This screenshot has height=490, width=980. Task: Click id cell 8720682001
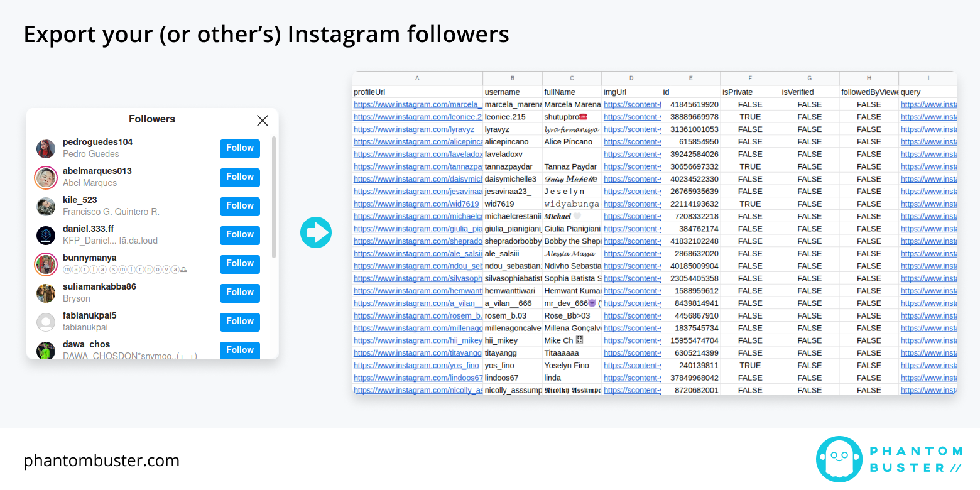tap(690, 390)
